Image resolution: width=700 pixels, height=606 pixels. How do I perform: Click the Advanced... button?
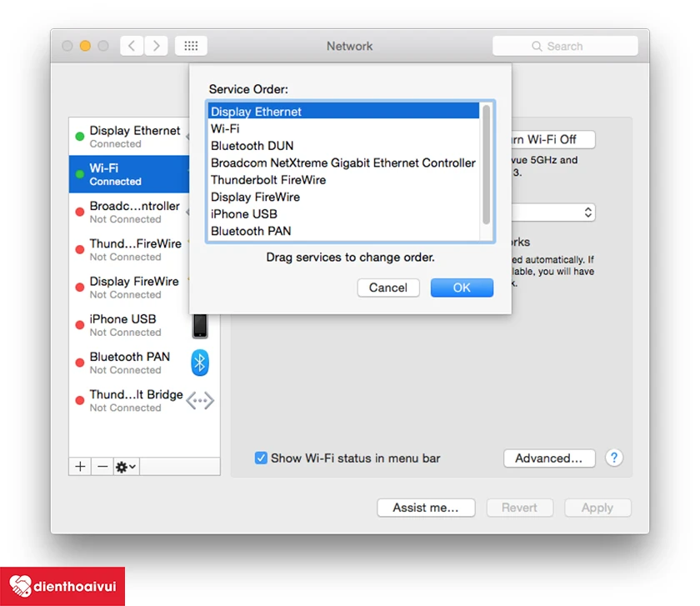coord(549,458)
